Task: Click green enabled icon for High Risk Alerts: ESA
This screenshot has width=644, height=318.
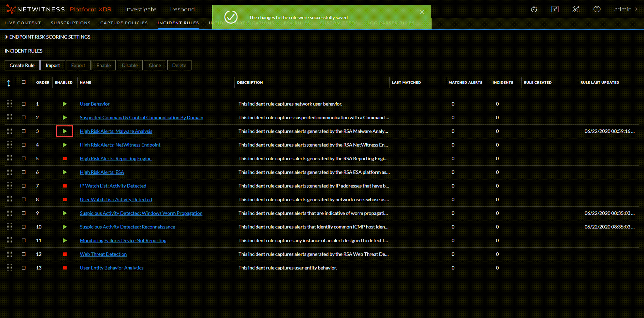Action: 65,172
